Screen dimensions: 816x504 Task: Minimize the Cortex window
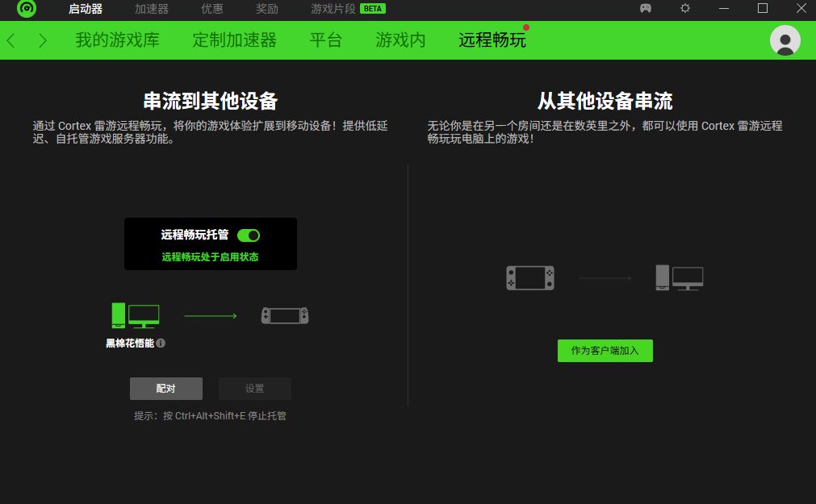[723, 8]
